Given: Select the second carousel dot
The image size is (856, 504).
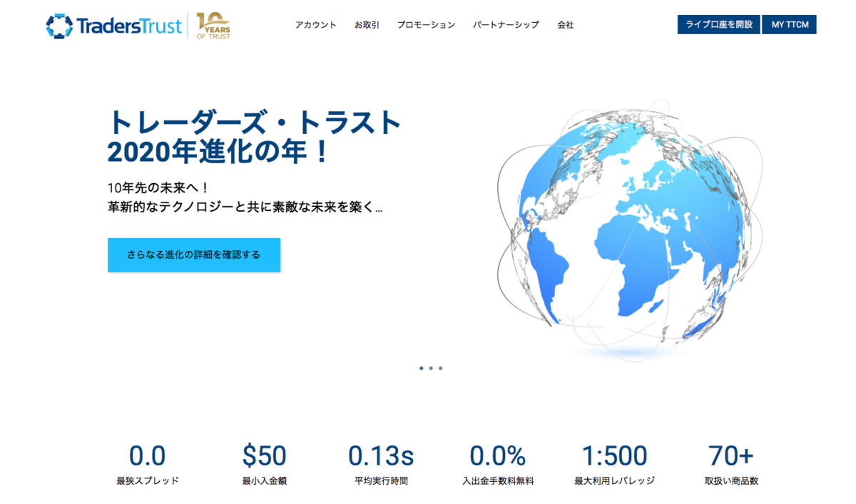Looking at the screenshot, I should tap(431, 369).
